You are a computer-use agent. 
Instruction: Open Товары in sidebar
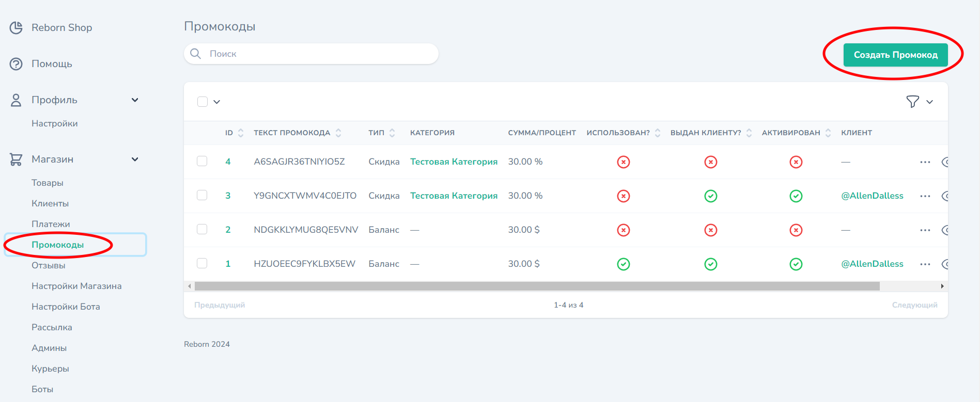(48, 183)
